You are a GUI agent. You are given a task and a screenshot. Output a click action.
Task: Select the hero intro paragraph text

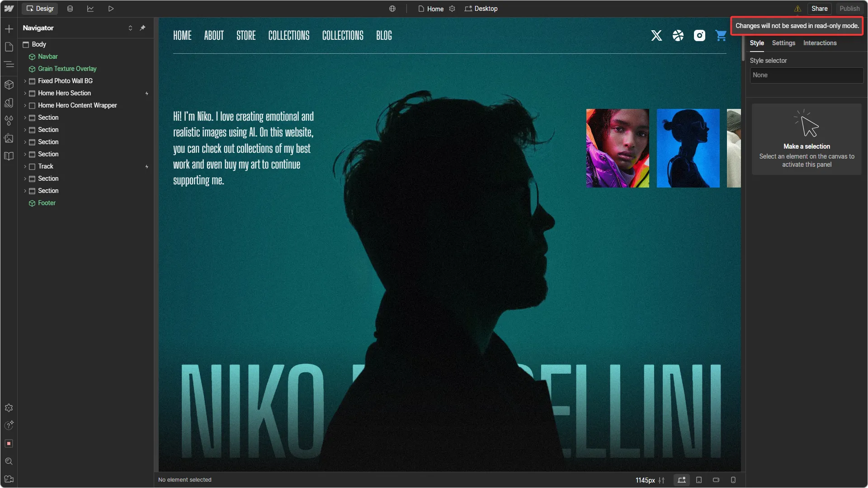[243, 148]
